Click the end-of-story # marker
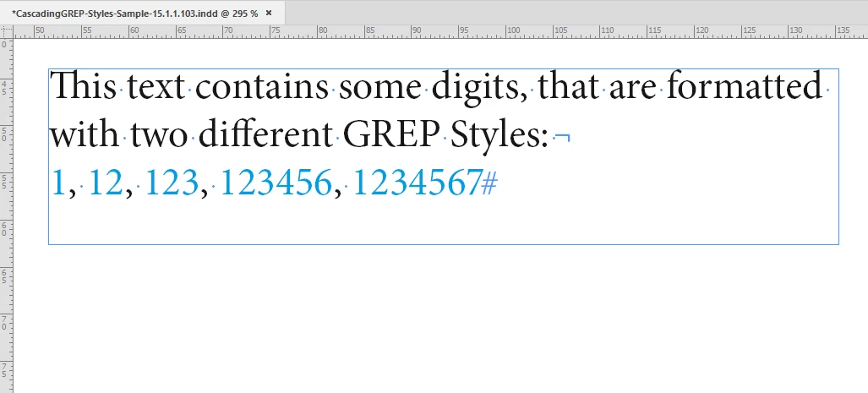Image resolution: width=868 pixels, height=393 pixels. pyautogui.click(x=489, y=183)
